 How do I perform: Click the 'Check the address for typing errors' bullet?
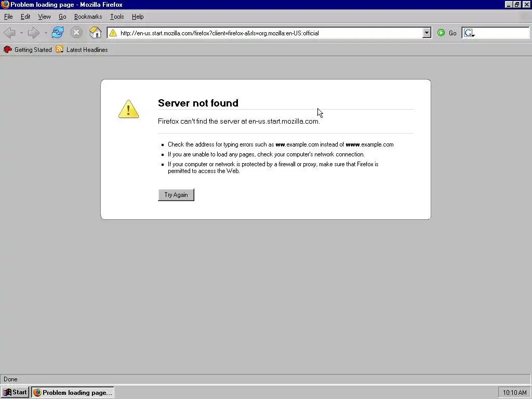pos(281,144)
